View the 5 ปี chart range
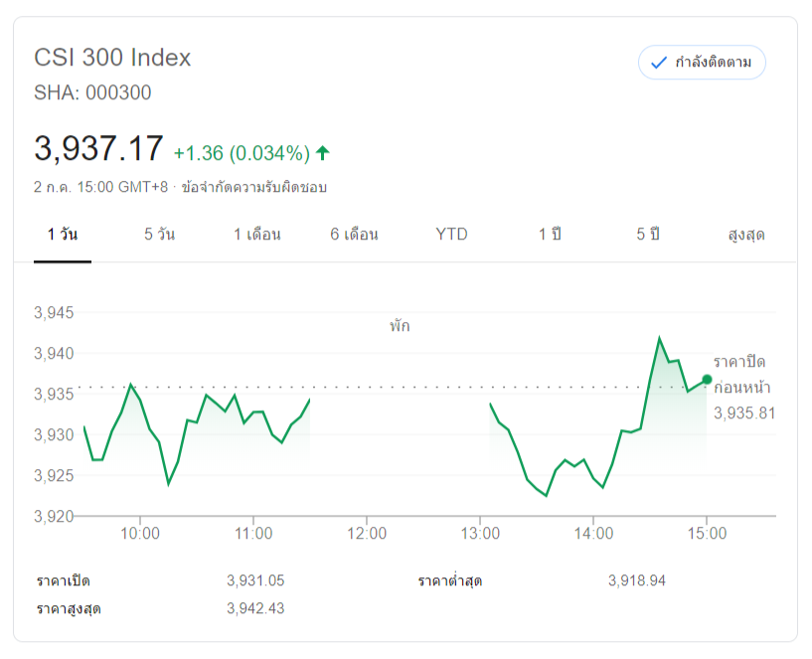 648,235
